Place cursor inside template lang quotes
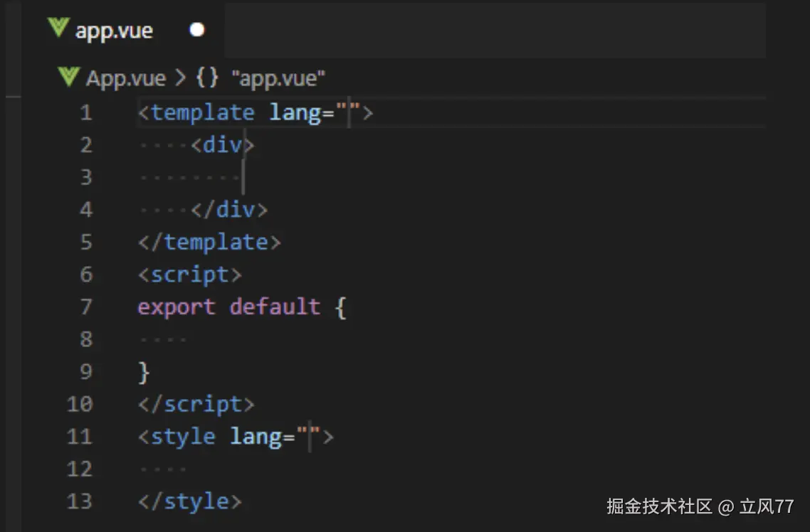Viewport: 810px width, 532px height. point(348,112)
